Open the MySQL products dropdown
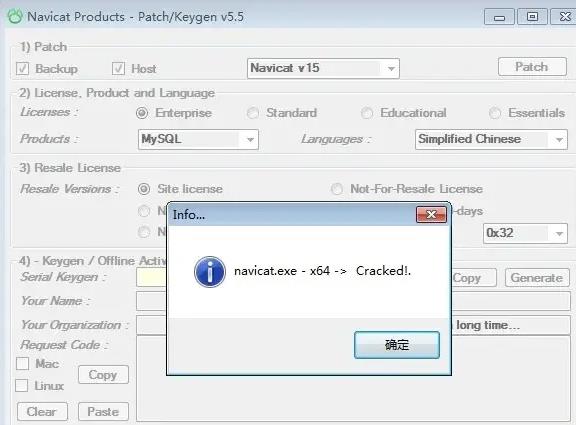This screenshot has width=576, height=425. point(198,139)
